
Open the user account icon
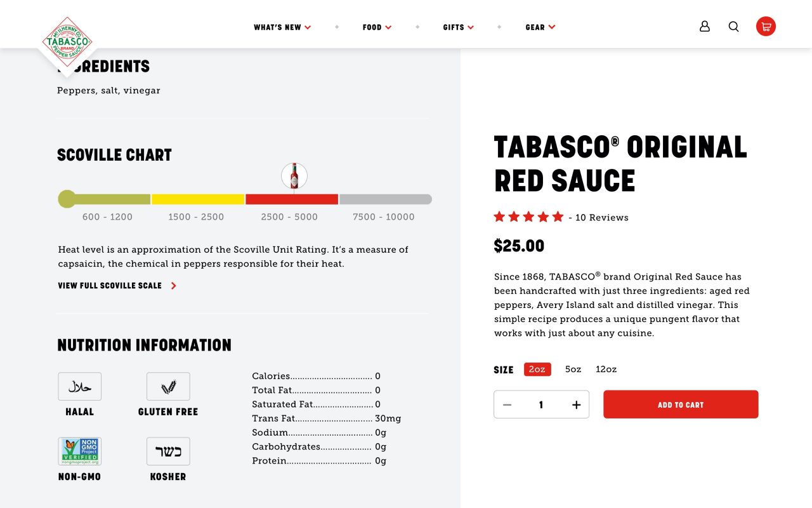point(705,27)
